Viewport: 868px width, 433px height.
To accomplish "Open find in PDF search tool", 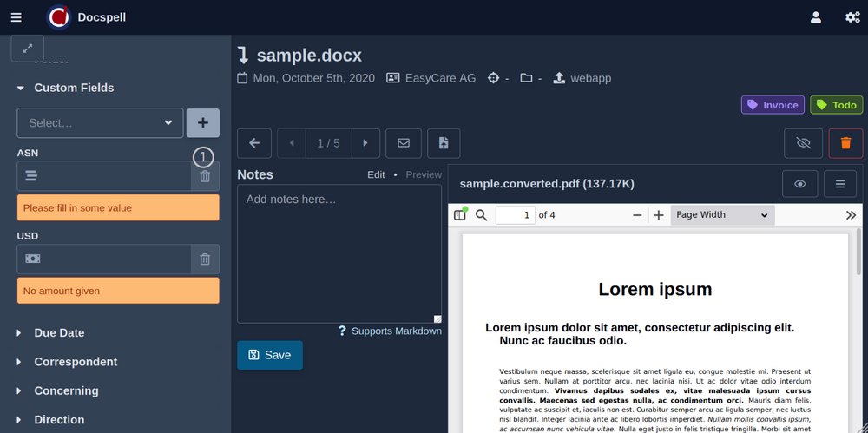I will [482, 215].
